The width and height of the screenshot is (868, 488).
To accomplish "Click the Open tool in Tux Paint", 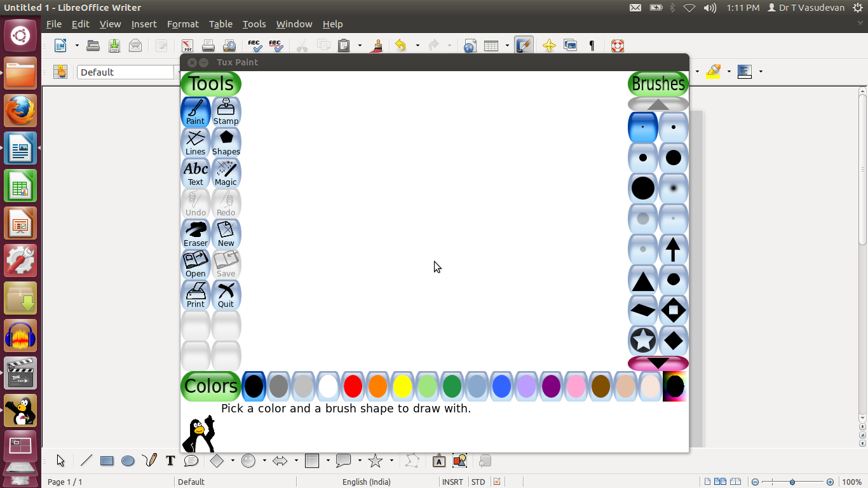I will point(196,264).
